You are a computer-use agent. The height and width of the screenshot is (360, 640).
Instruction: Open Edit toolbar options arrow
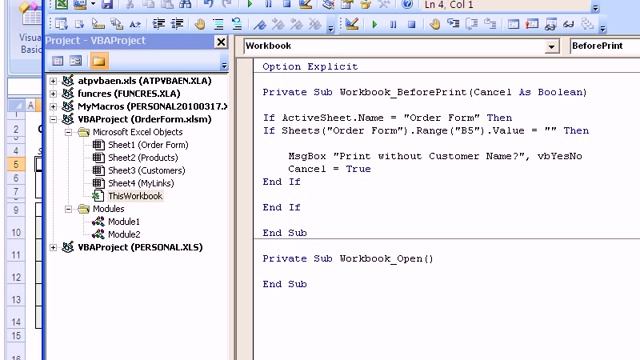pyautogui.click(x=331, y=28)
